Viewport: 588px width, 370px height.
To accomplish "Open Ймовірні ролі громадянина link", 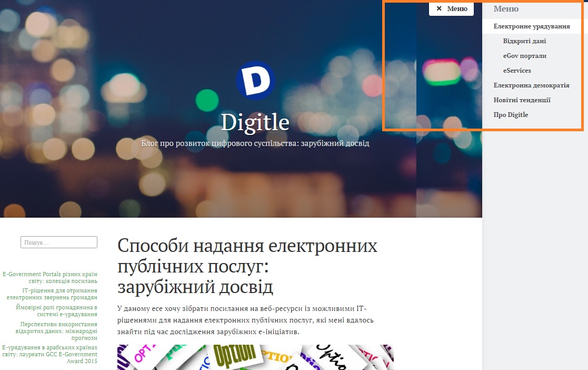I will [x=56, y=310].
